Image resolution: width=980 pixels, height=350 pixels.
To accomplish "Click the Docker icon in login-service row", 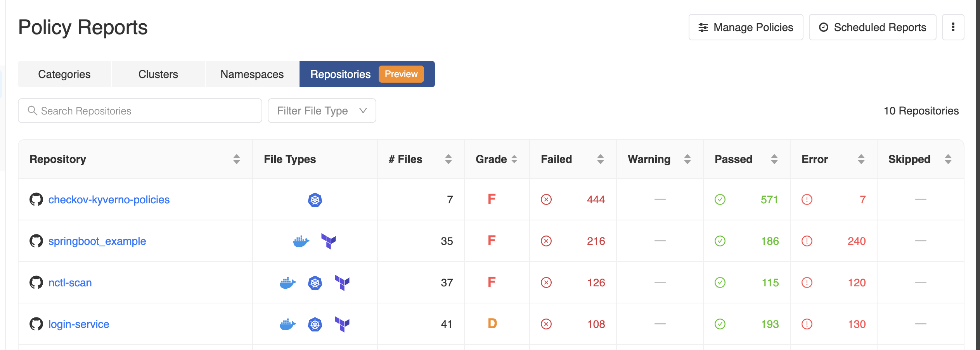I will tap(287, 324).
